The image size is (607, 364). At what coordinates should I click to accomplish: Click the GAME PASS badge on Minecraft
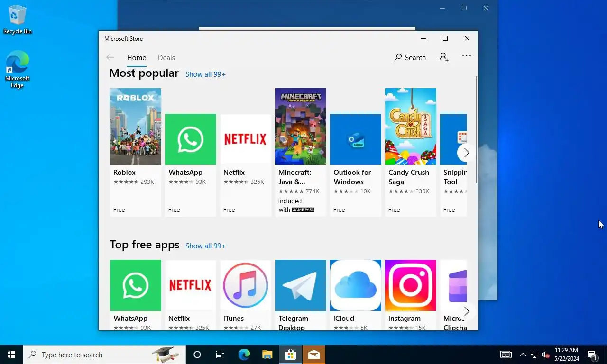tap(303, 209)
